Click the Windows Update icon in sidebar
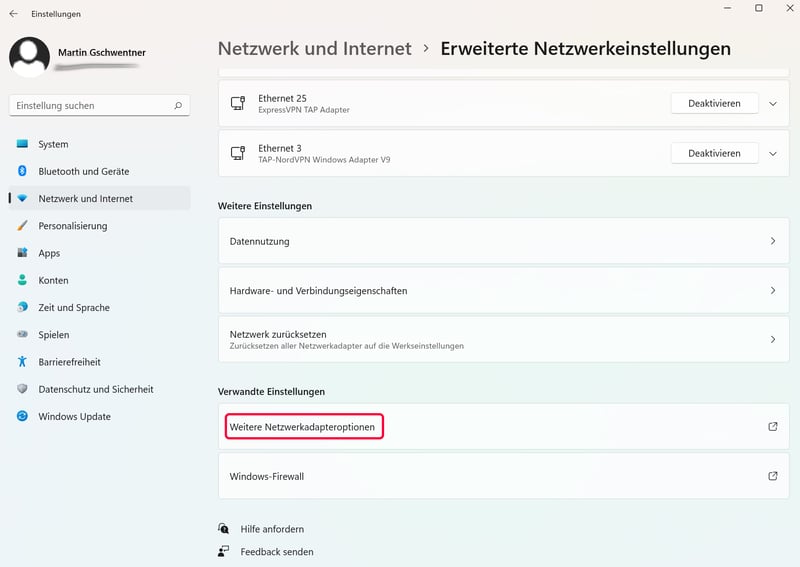Image resolution: width=800 pixels, height=567 pixels. click(22, 416)
